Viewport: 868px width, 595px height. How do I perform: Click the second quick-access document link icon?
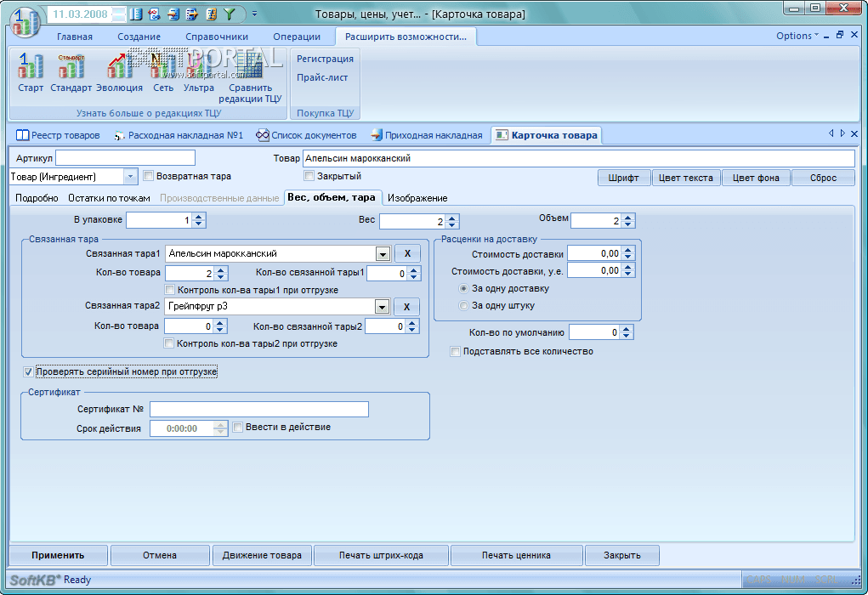click(x=155, y=14)
